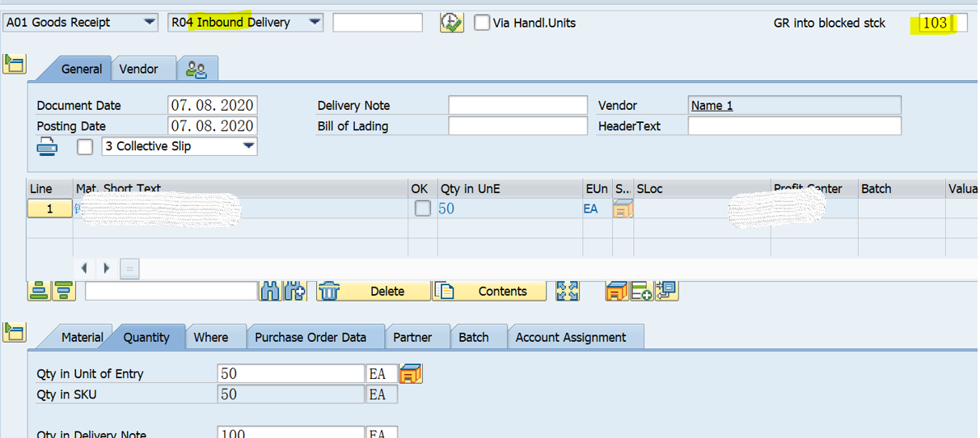Click the Qty in Delivery Note field
The width and height of the screenshot is (980, 438).
pos(291,432)
